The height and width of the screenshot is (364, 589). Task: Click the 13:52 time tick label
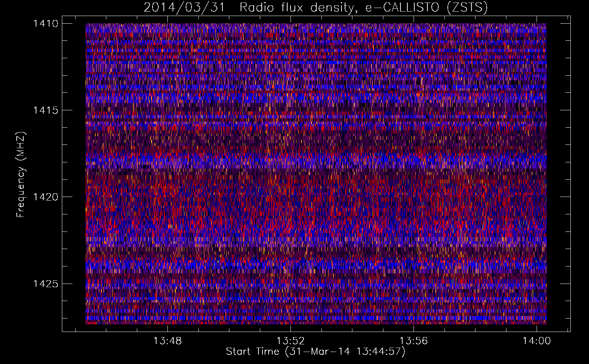coord(290,341)
